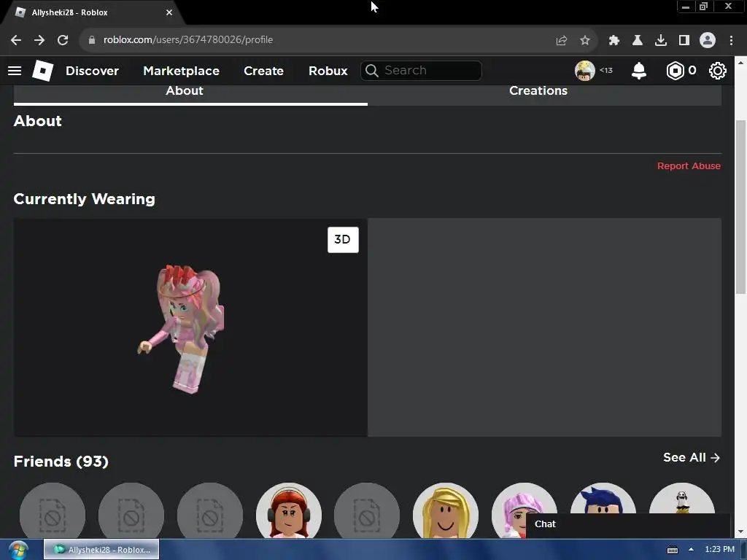
Task: Click the magnifier search icon
Action: [372, 71]
